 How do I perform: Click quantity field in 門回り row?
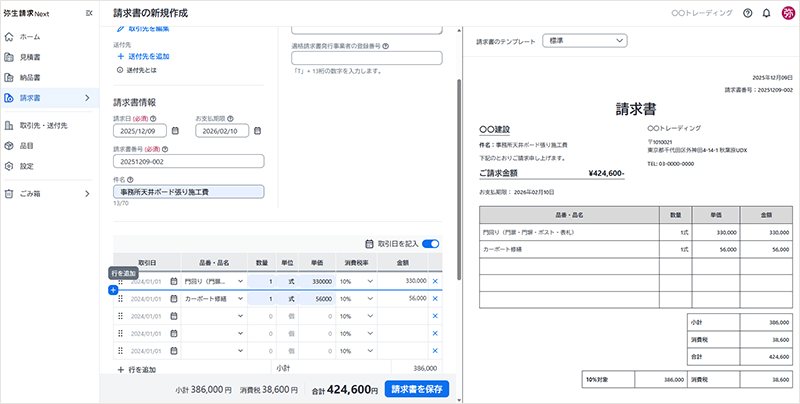click(x=261, y=281)
